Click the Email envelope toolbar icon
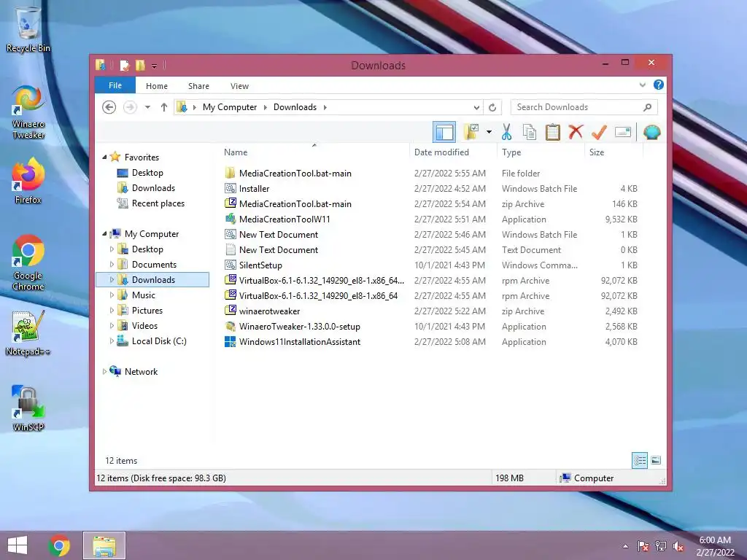 623,132
